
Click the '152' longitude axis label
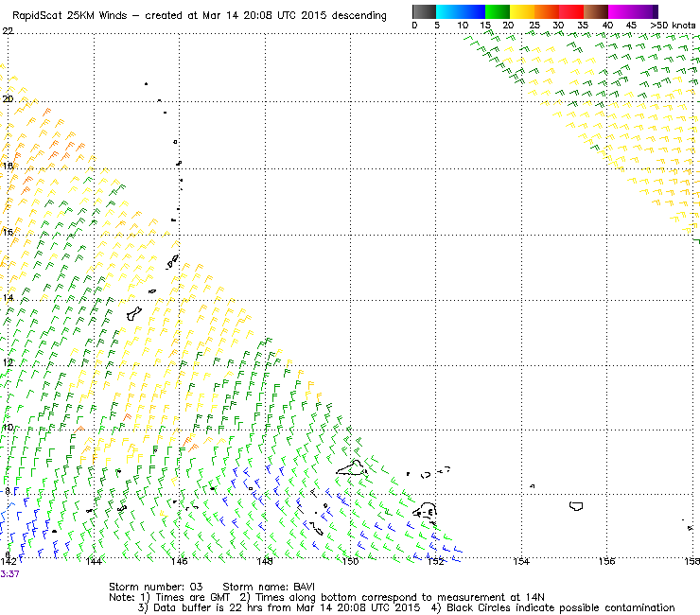tap(436, 561)
